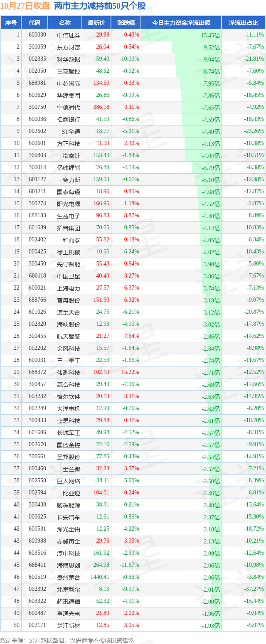
Task: Click the 今日主力资金净流出额 column header
Action: pyautogui.click(x=181, y=23)
